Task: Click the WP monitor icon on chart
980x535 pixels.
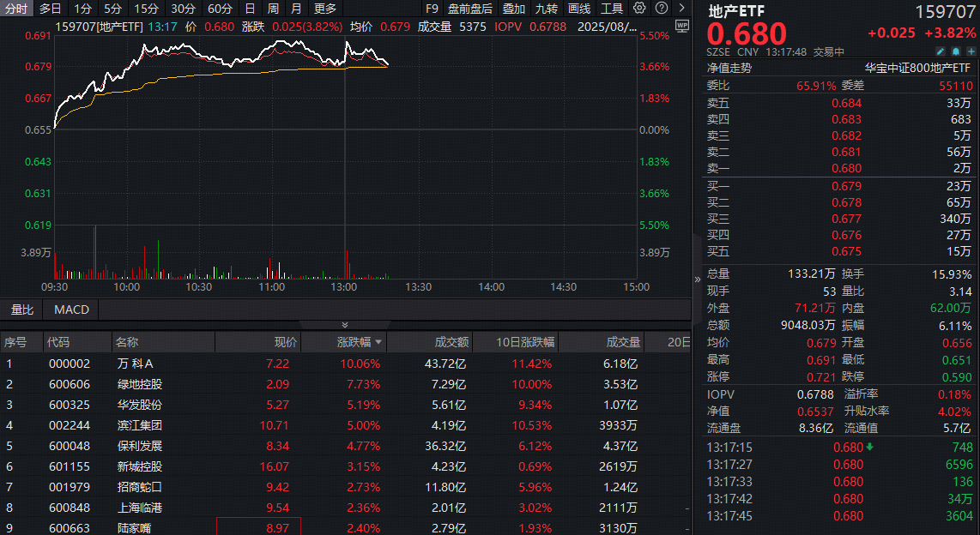Action: click(x=681, y=26)
